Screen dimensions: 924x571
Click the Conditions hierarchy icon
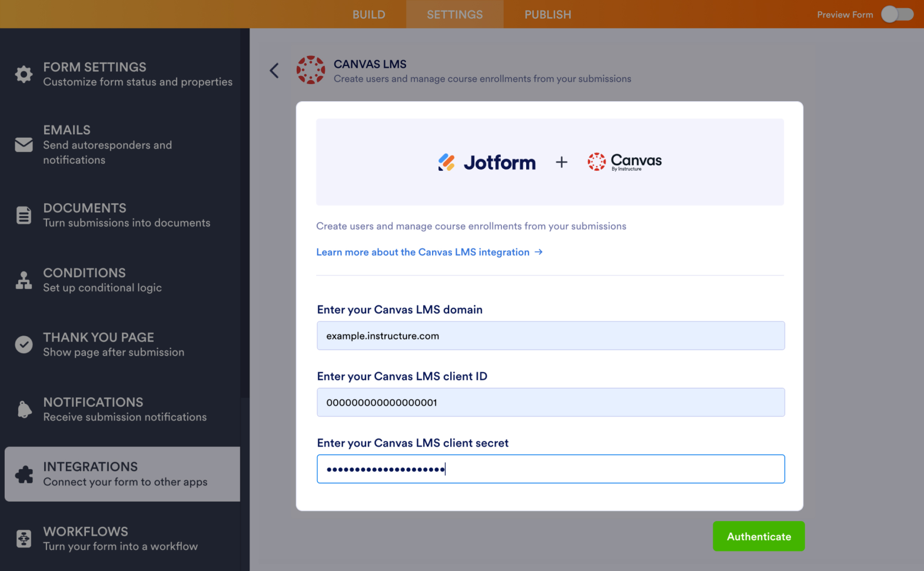[x=24, y=280]
